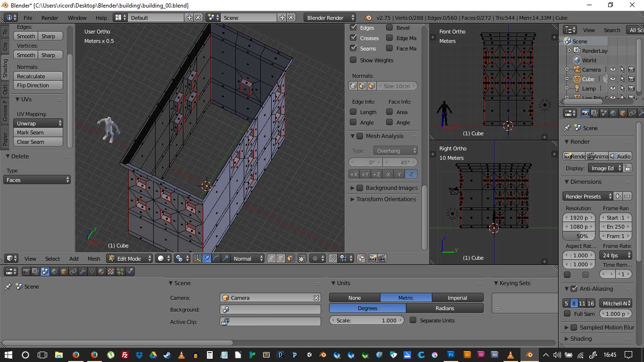Viewport: 644px width, 362px height.
Task: Open the Edit Mode dropdown
Action: tap(130, 258)
